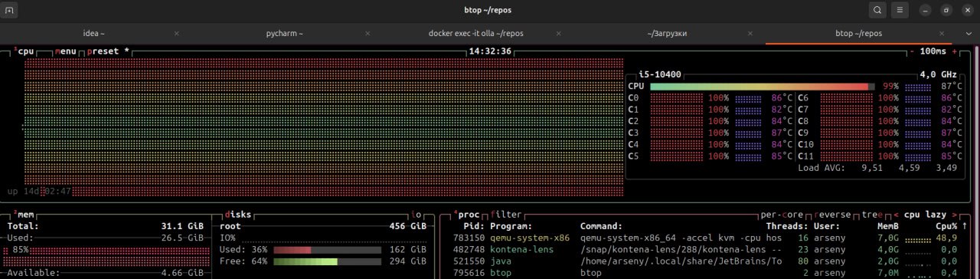980x279 pixels.
Task: Click the root disk 456 GiB line
Action: click(322, 226)
